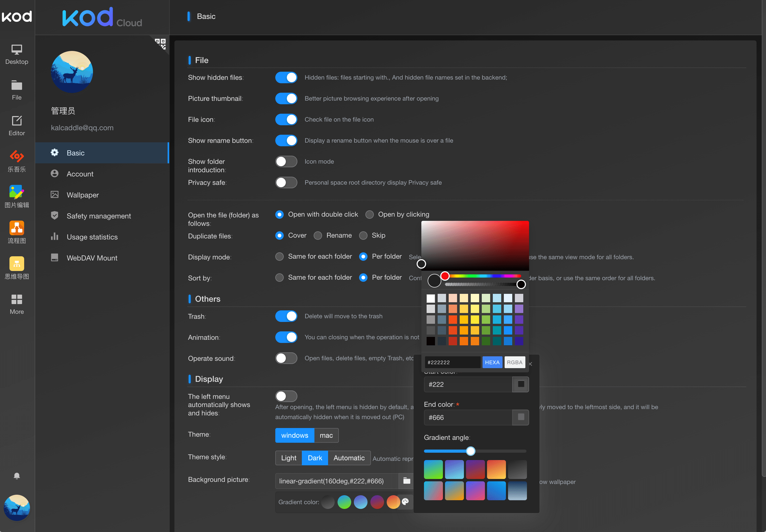Select the Rename option for duplicate files
The image size is (766, 532).
[318, 235]
